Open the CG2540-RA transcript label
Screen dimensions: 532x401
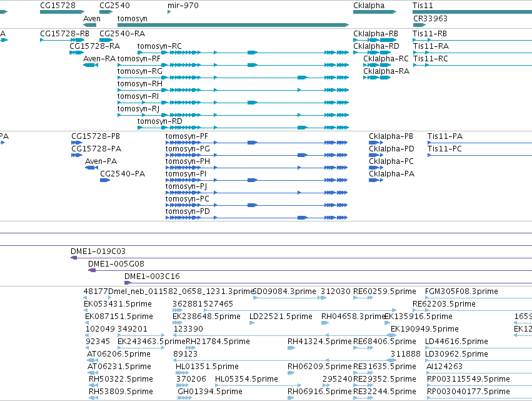pos(122,34)
